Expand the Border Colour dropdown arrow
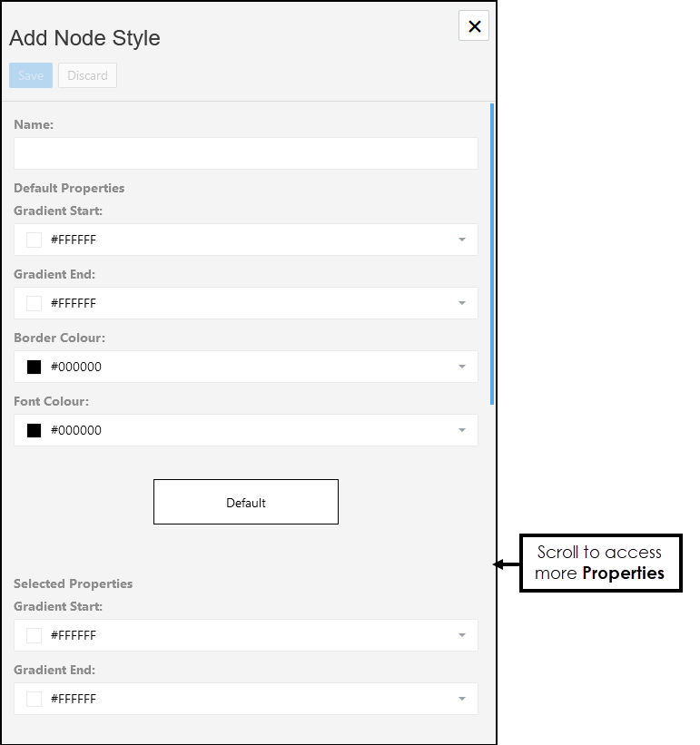The width and height of the screenshot is (700, 745). [x=461, y=367]
